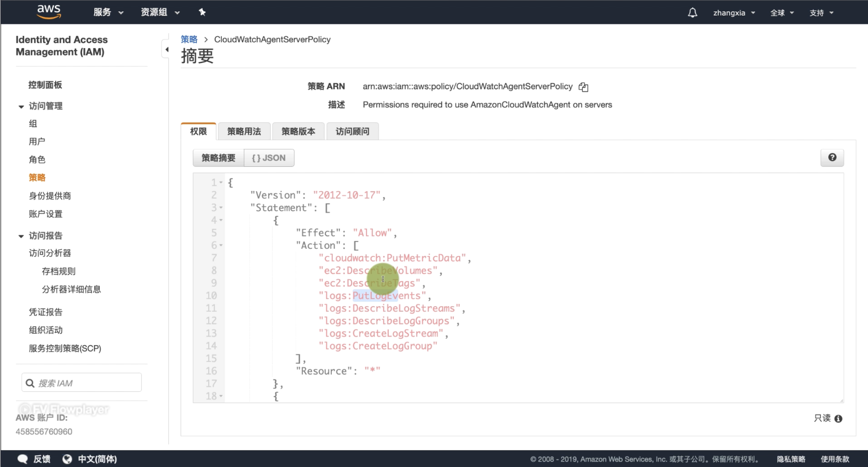Click the pin shortcut icon in top bar

202,12
